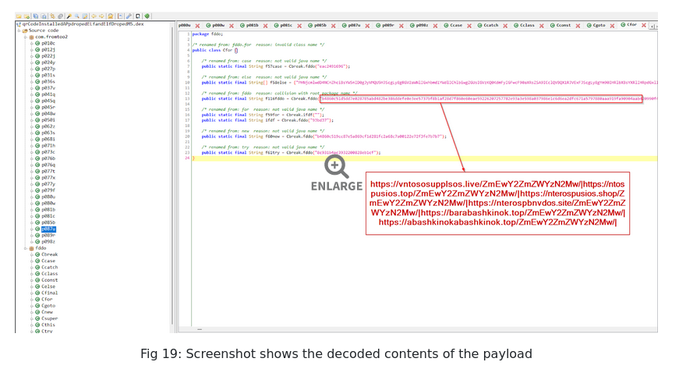The image size is (679, 369).
Task: Switch to the p080u tab
Action: (184, 26)
